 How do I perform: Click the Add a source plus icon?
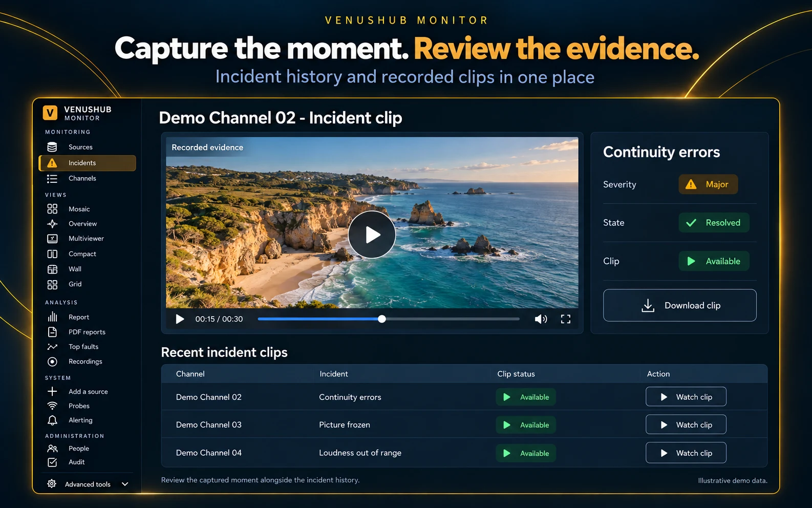pyautogui.click(x=52, y=392)
